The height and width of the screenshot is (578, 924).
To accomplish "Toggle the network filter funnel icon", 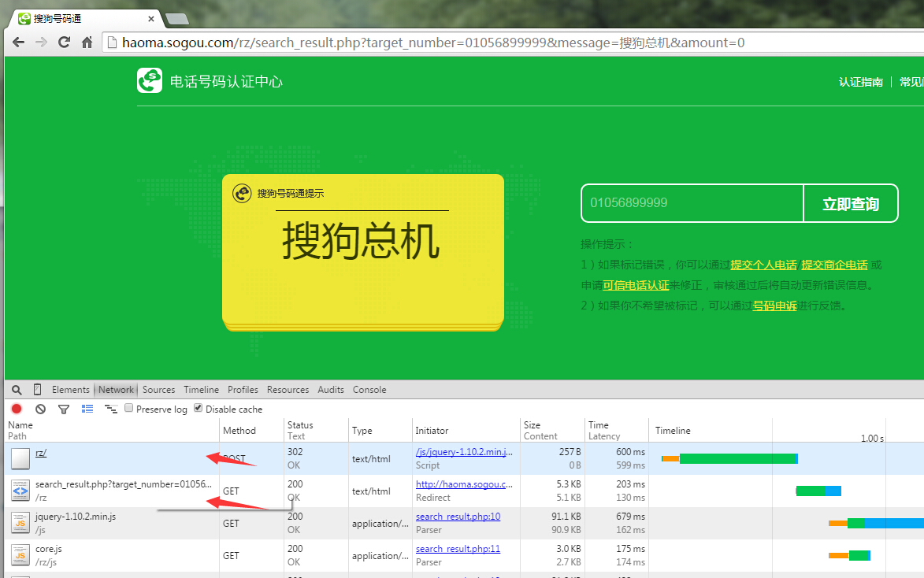I will click(x=64, y=409).
